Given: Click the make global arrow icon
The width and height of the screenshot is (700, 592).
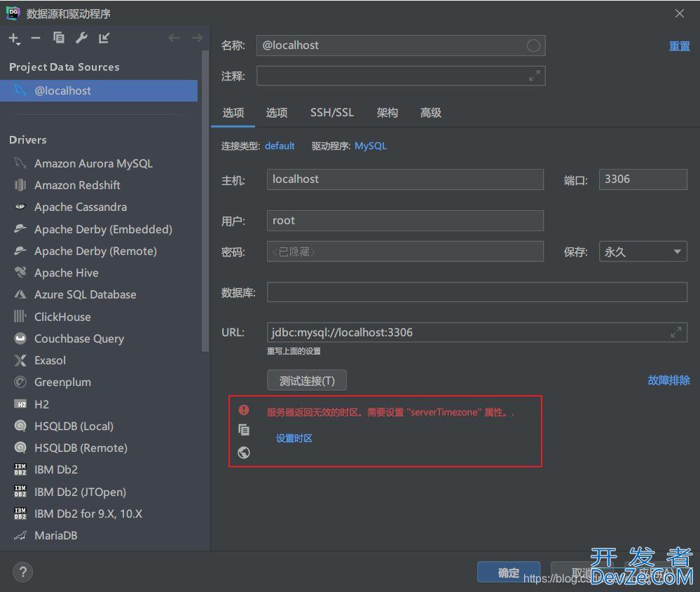Looking at the screenshot, I should point(104,38).
